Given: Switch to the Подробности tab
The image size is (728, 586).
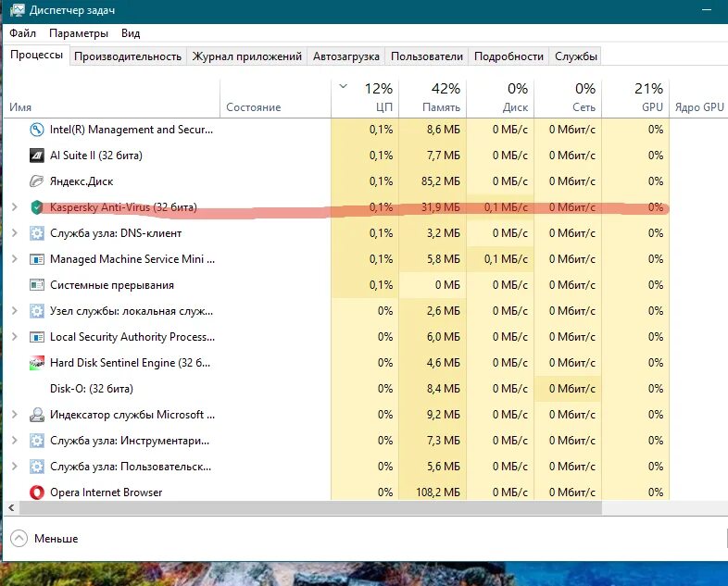Looking at the screenshot, I should point(508,56).
